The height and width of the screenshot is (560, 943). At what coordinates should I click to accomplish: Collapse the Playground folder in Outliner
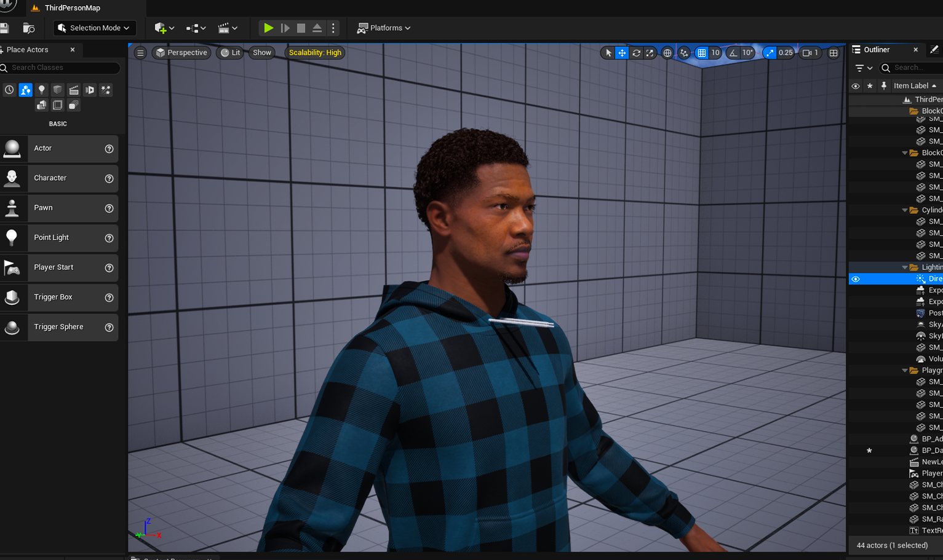point(905,371)
